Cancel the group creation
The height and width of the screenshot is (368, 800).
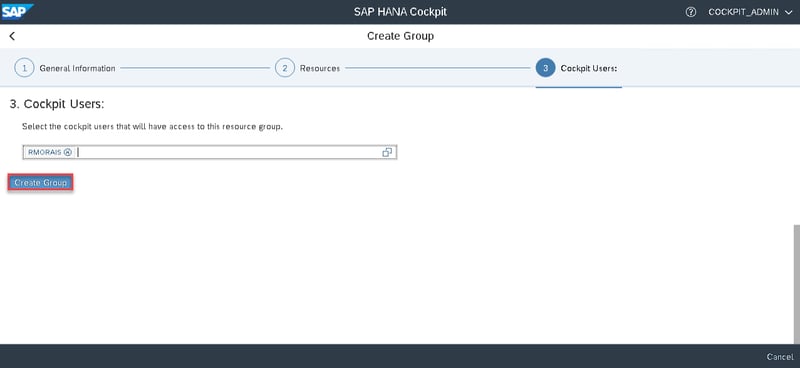point(780,357)
